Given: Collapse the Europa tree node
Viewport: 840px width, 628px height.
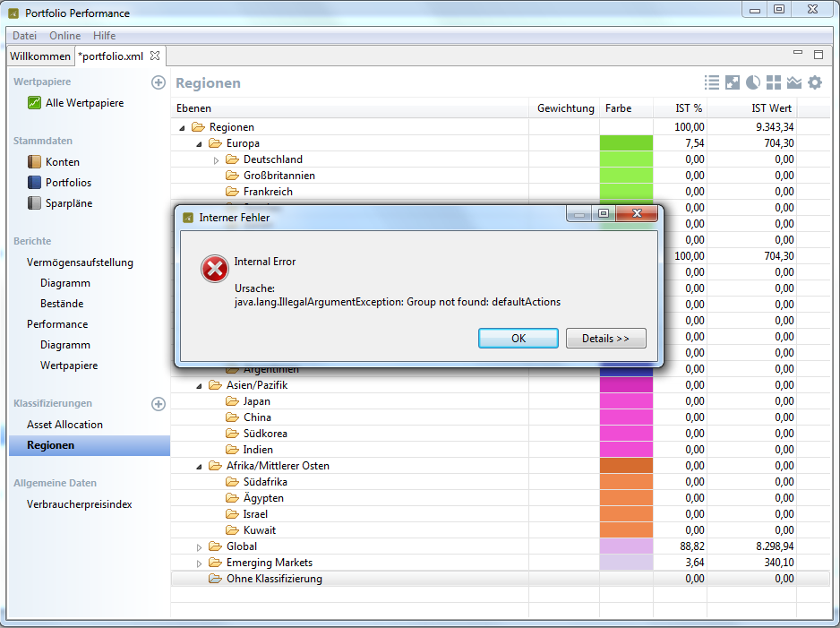Looking at the screenshot, I should tap(200, 143).
